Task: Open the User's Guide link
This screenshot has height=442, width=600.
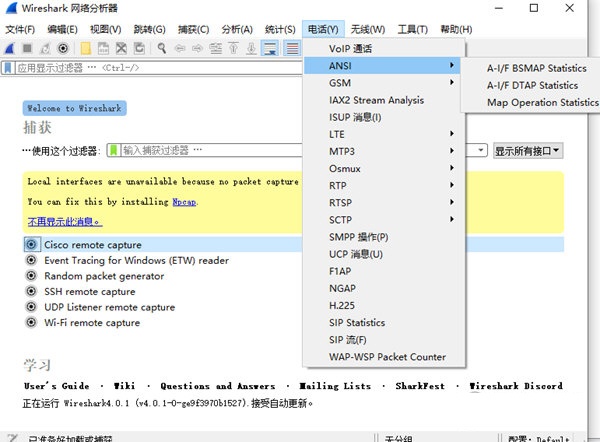Action: 56,386
